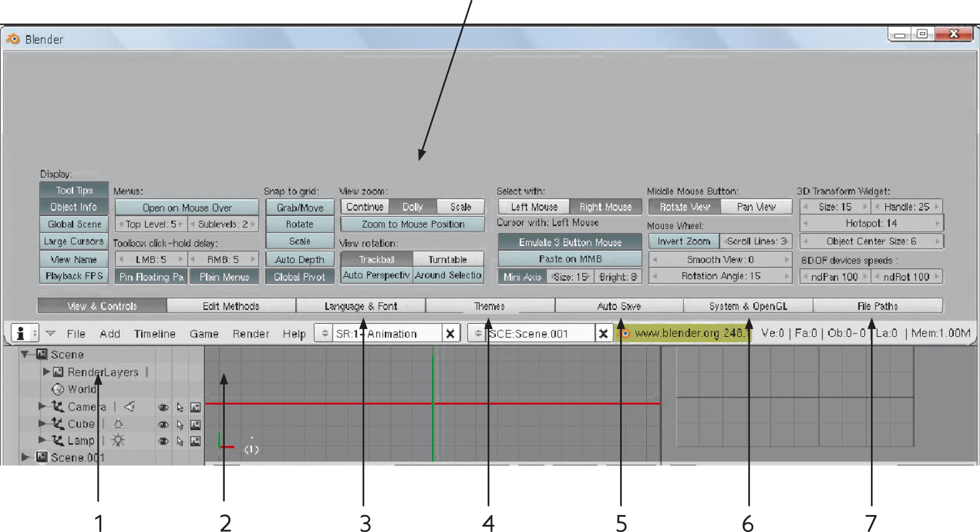Image resolution: width=980 pixels, height=532 pixels.
Task: Switch to the Edit Methods tab
Action: point(231,305)
